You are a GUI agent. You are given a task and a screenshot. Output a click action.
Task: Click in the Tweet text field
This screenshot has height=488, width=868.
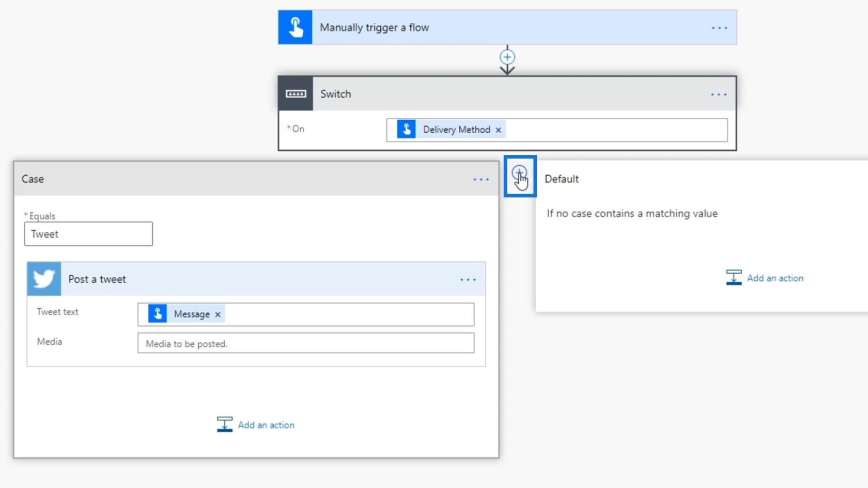pyautogui.click(x=306, y=314)
